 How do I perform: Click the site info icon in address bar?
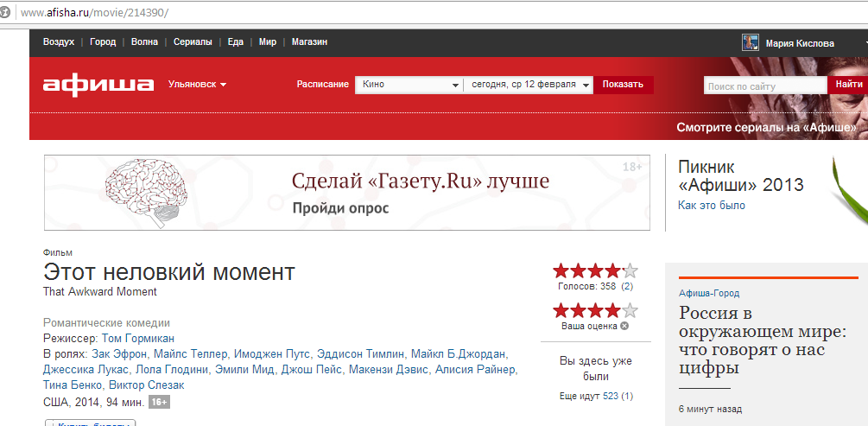(5, 12)
